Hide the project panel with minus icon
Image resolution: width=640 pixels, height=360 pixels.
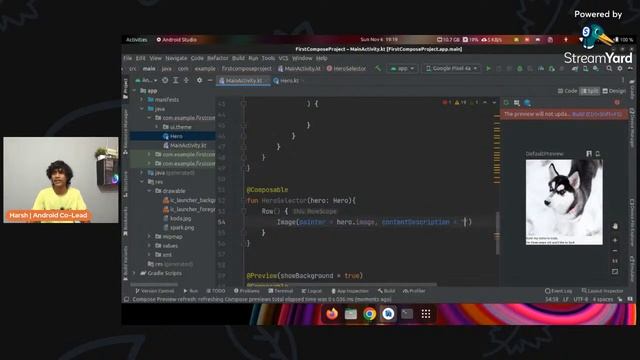(x=210, y=80)
